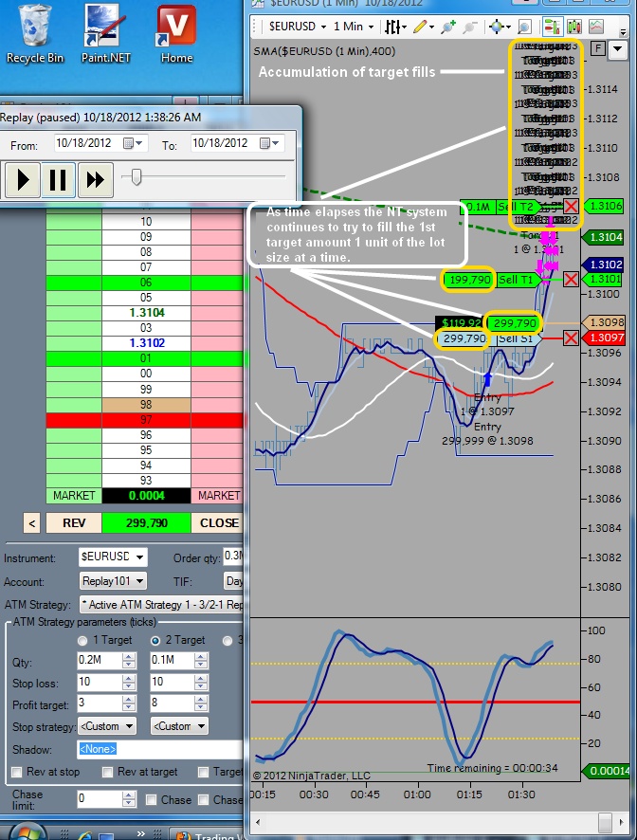Click the Recycle Bin desktop icon

(35, 33)
